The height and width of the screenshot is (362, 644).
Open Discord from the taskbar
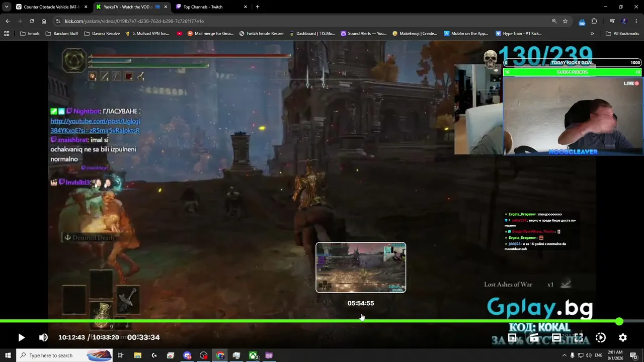click(187, 355)
